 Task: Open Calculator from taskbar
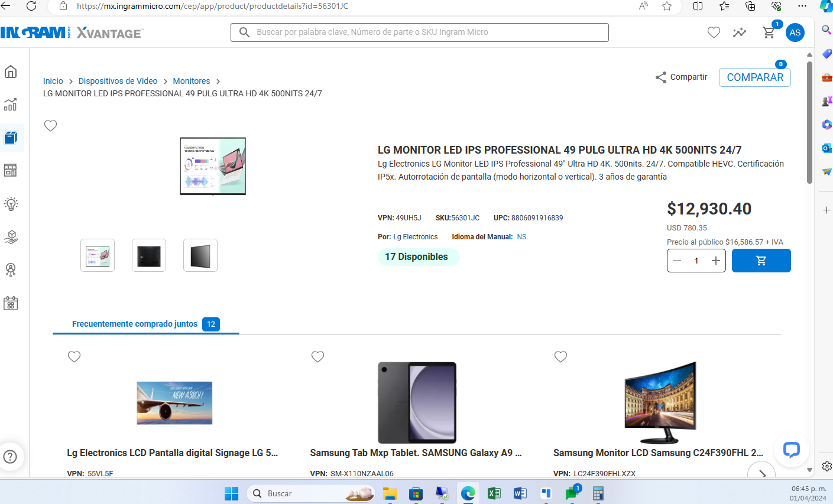pos(598,493)
